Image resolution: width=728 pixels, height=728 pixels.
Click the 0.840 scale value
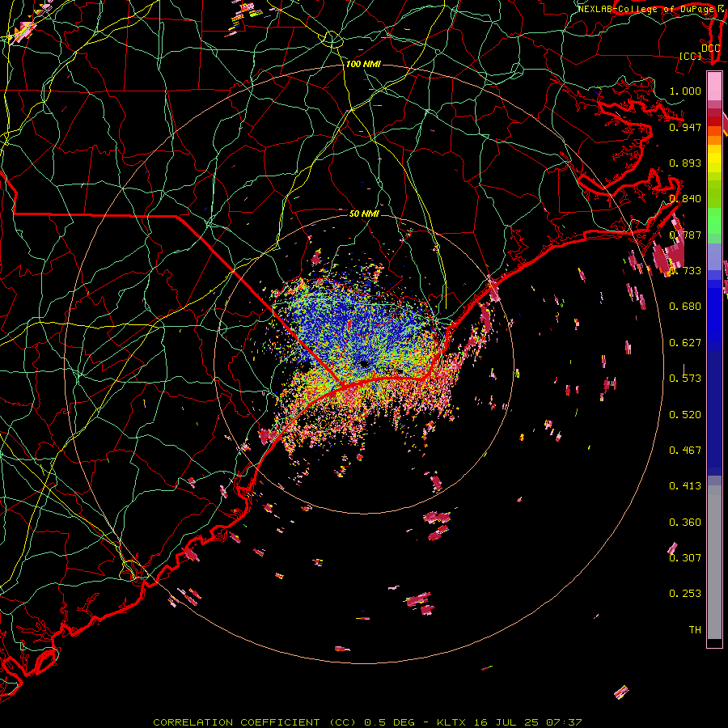point(685,199)
